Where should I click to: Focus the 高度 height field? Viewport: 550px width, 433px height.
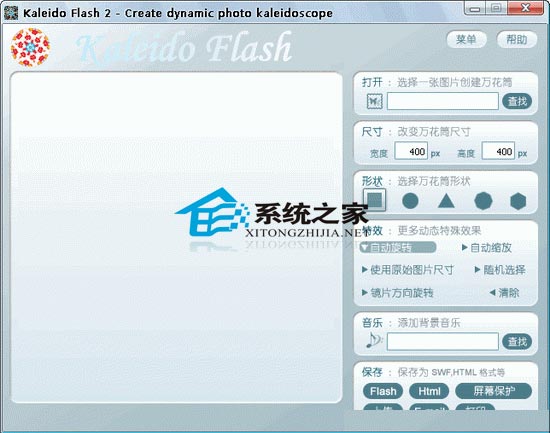(x=498, y=151)
